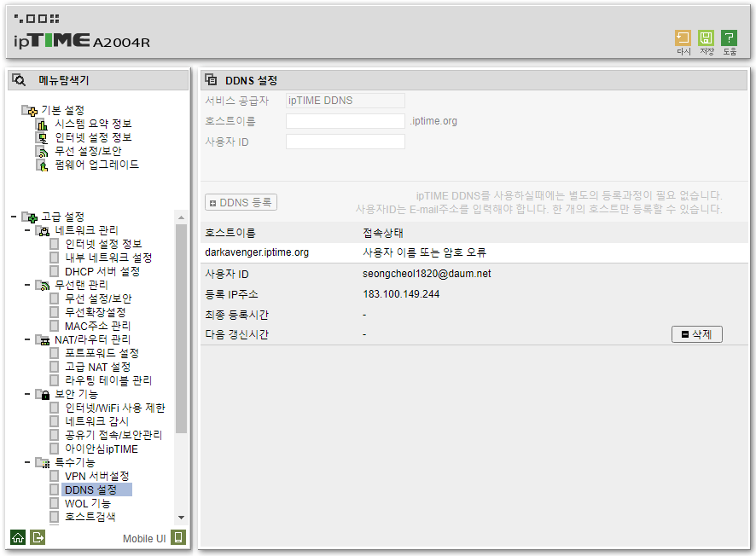Open the 도움 help icon
This screenshot has height=556, width=756.
pyautogui.click(x=729, y=38)
